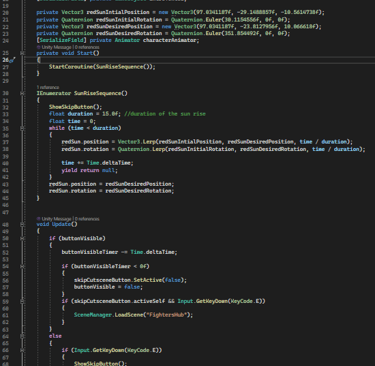
Task: Click the StartCoroutine call on line 27
Action: point(102,67)
